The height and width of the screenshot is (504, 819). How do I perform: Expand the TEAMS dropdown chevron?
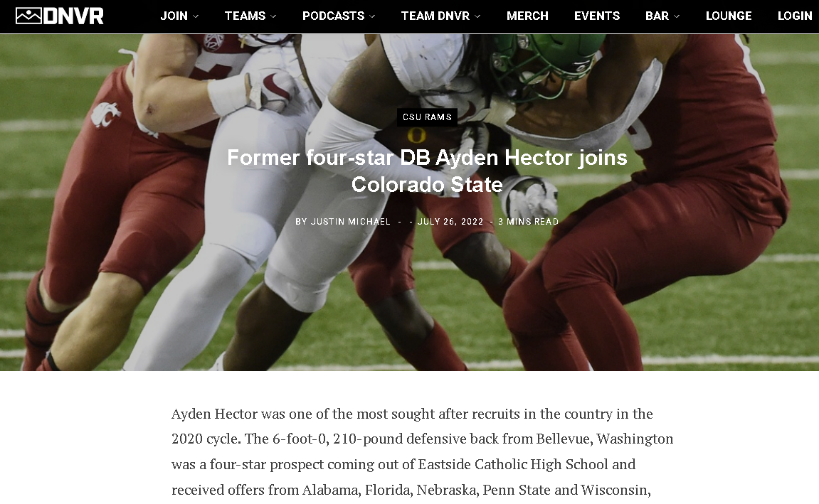click(x=273, y=16)
